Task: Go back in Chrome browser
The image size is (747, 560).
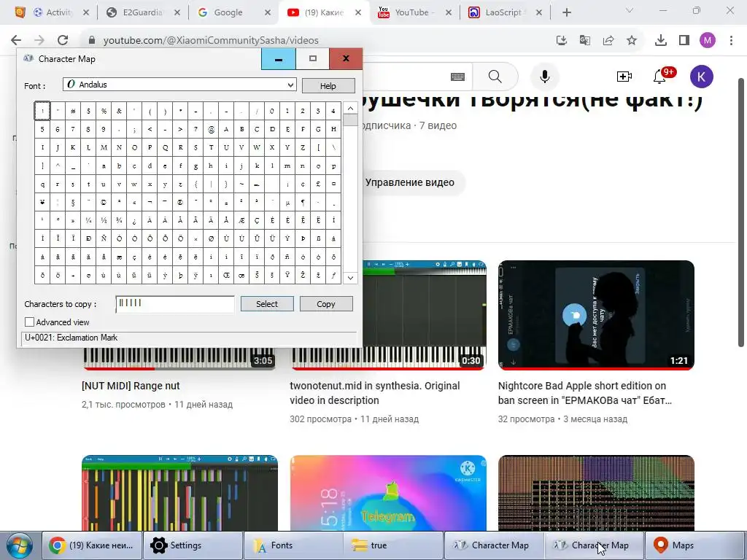Action: click(x=16, y=41)
